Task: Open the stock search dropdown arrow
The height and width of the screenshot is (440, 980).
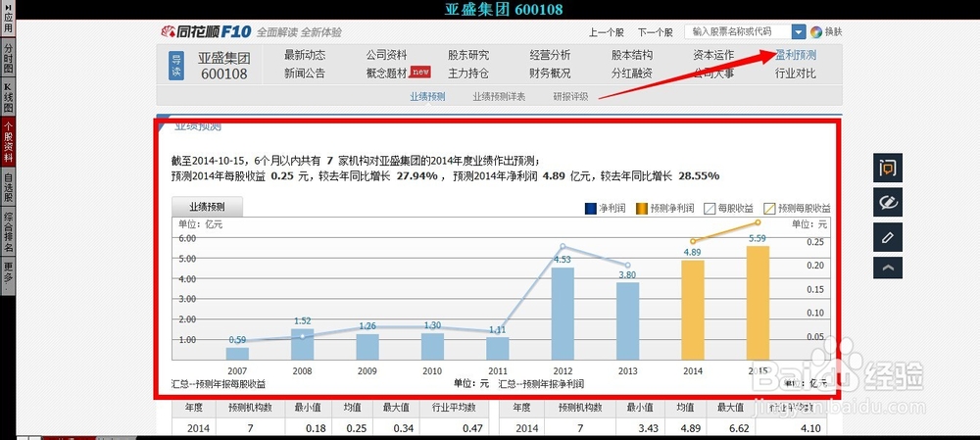Action: pos(799,32)
